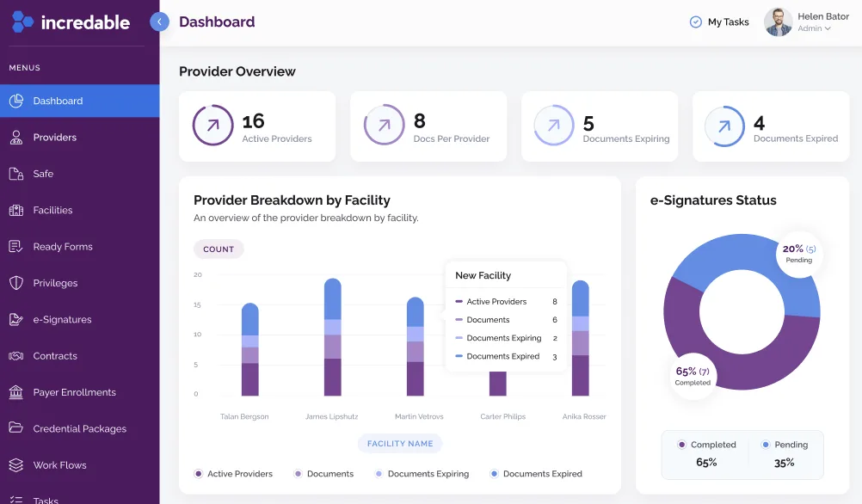Click the Documents Expired arrow icon

tap(724, 126)
